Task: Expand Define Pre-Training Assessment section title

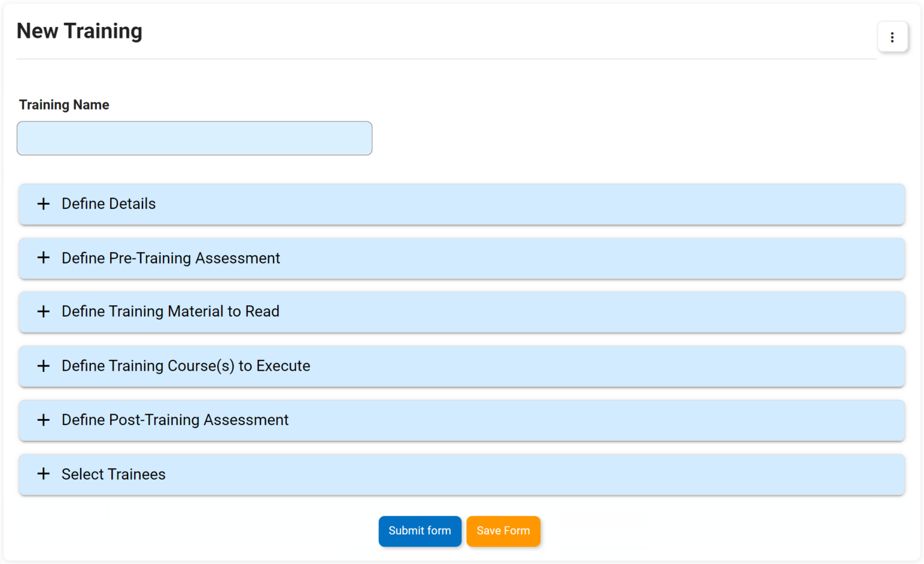Action: point(171,258)
